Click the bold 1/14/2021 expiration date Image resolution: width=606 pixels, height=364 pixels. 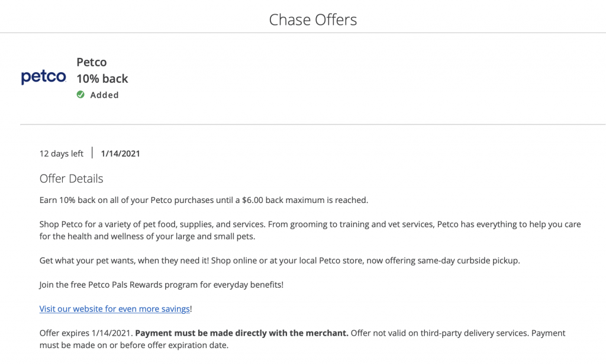pyautogui.click(x=120, y=154)
